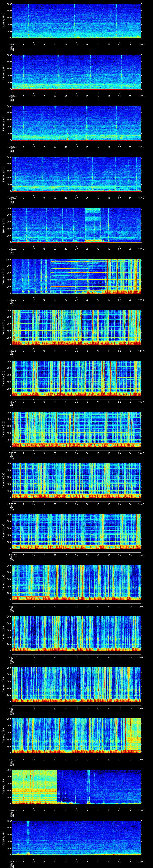The height and width of the screenshot is (868, 153).
Task: Click the 19:19:00 start time label
Action: (12, 453)
